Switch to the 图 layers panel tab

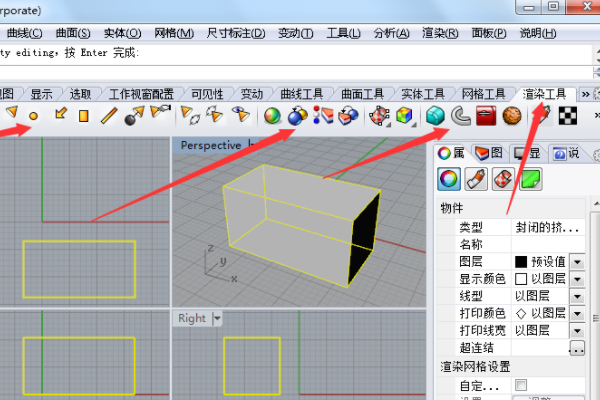tap(490, 152)
